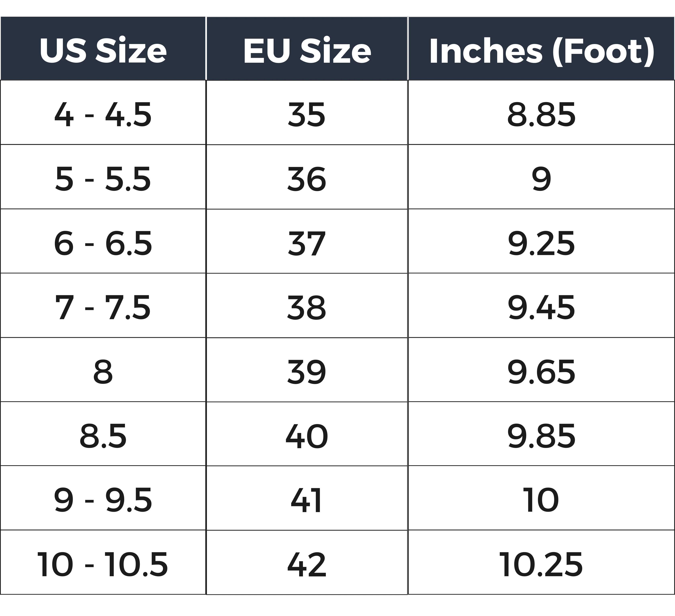This screenshot has height=616, width=675.
Task: Click the 9.25 inches cell
Action: click(x=541, y=244)
